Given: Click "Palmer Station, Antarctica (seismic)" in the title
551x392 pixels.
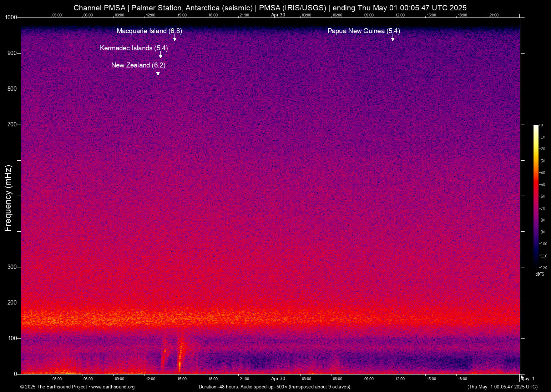Looking at the screenshot, I should (191, 8).
